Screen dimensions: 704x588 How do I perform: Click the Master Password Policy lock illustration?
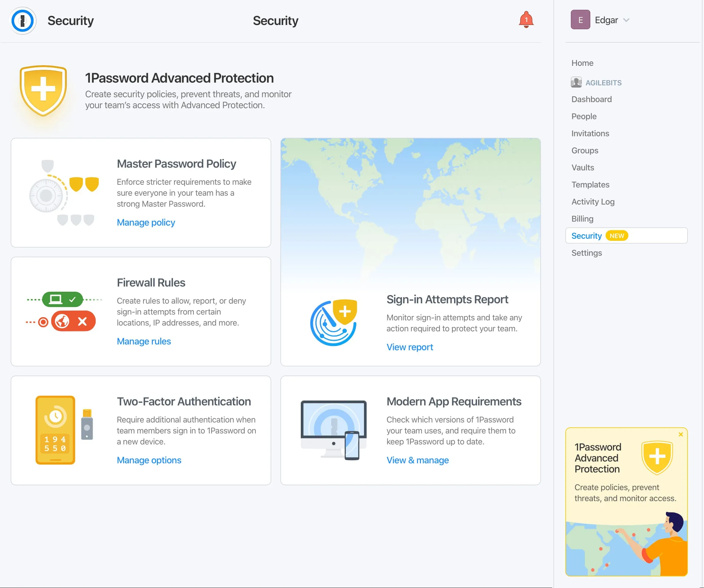coord(64,193)
